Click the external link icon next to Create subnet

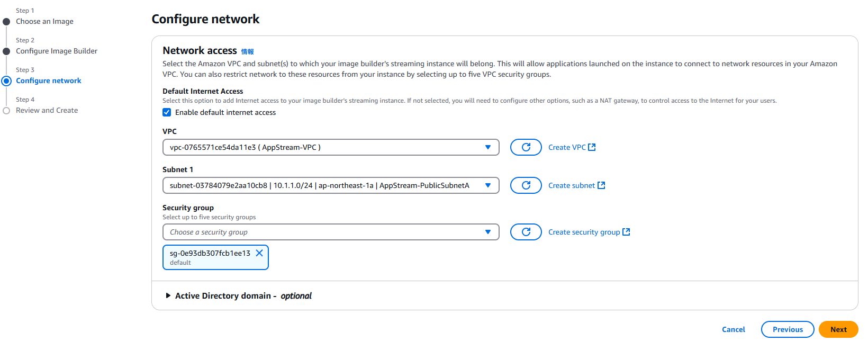click(601, 185)
